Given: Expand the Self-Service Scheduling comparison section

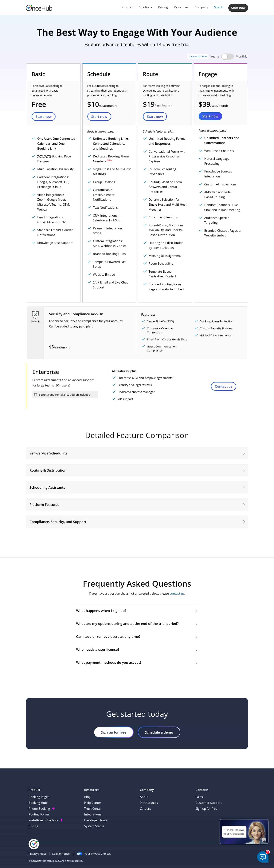Looking at the screenshot, I should (137, 453).
